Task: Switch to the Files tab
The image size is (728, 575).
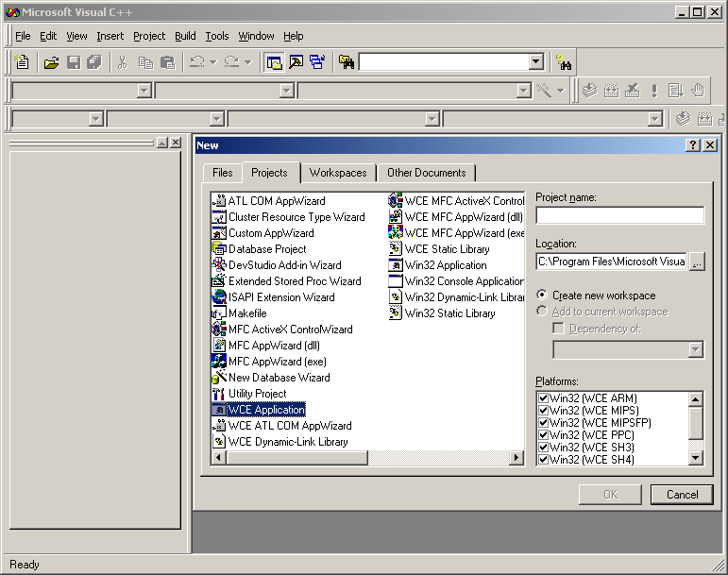Action: tap(222, 173)
